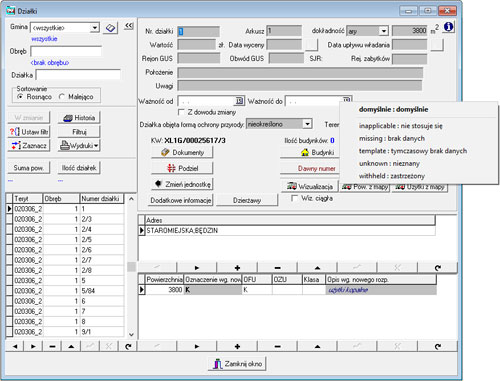Image resolution: width=500 pixels, height=381 pixels.
Task: Click the Filtruj button
Action: click(x=79, y=132)
